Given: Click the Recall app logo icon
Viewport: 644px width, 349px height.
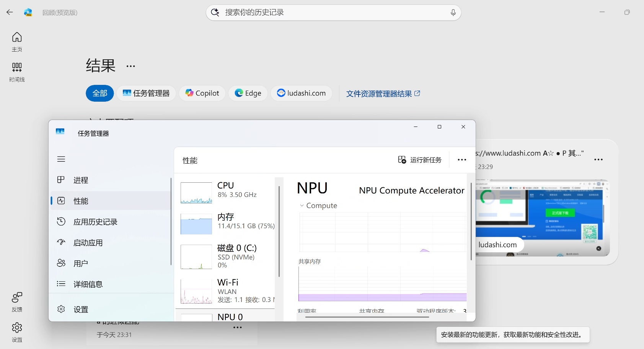Looking at the screenshot, I should (x=28, y=12).
